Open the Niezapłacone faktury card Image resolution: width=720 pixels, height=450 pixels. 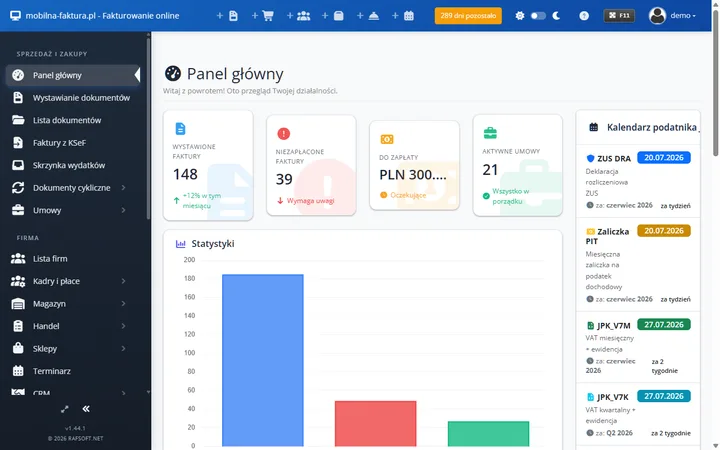coord(311,165)
